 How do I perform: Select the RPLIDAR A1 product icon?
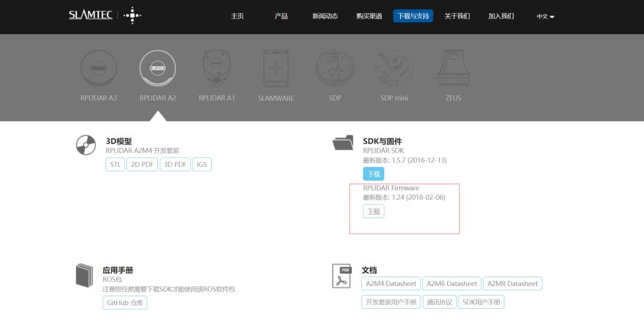(217, 68)
